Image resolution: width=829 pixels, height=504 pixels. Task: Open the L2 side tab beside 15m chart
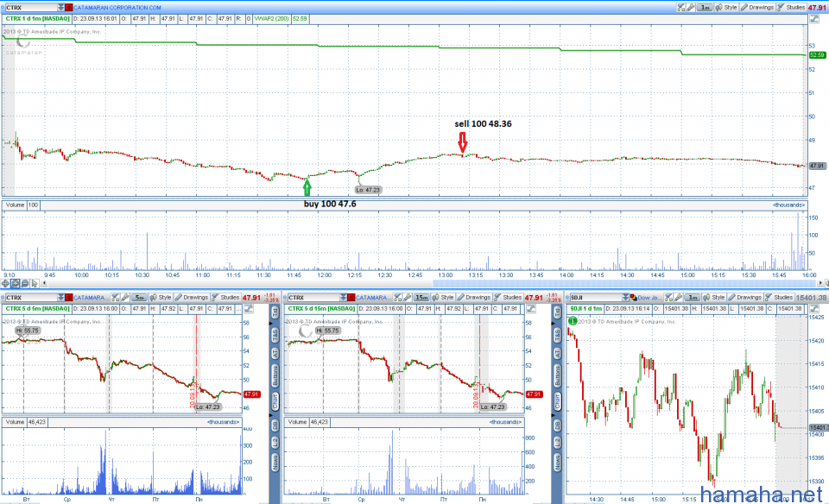557,443
